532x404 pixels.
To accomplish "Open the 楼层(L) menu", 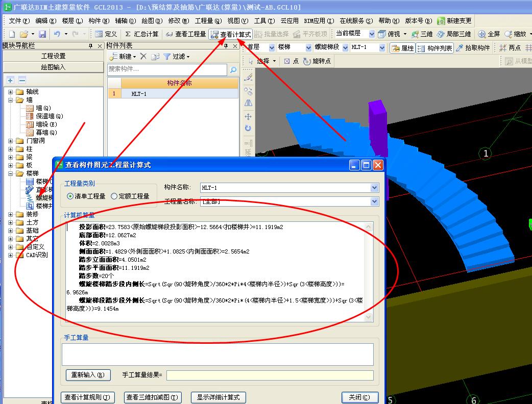I will click(72, 21).
